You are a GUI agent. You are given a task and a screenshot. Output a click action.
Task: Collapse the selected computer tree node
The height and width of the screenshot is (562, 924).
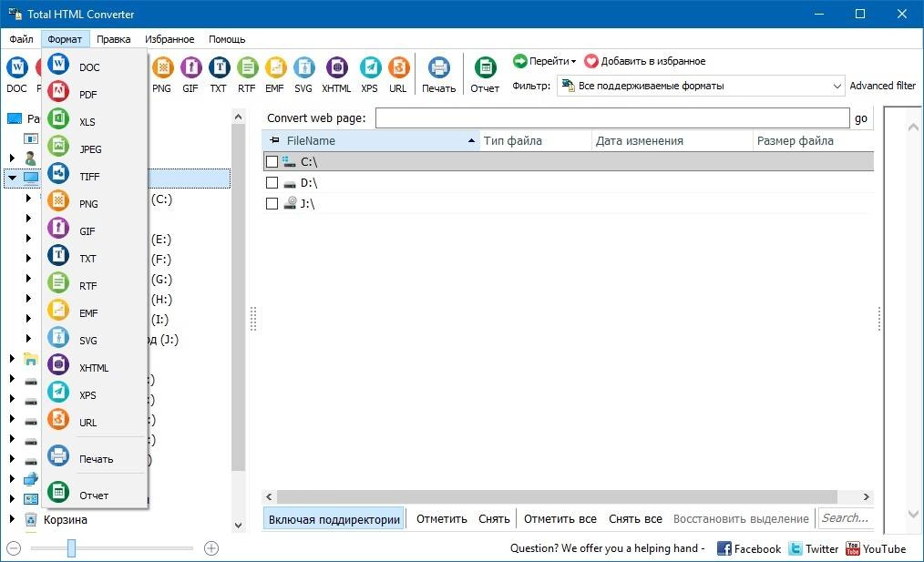(x=13, y=178)
